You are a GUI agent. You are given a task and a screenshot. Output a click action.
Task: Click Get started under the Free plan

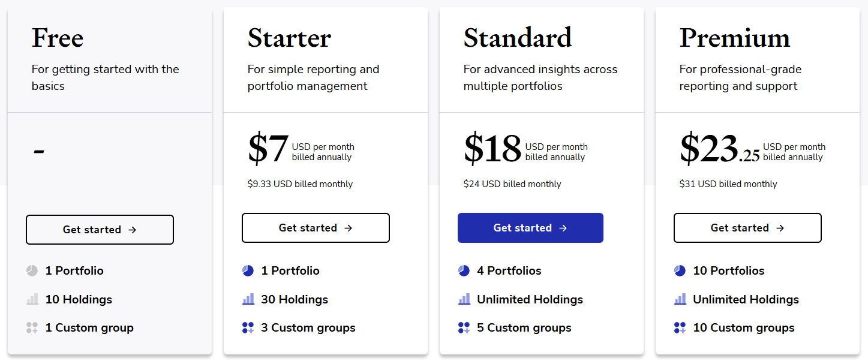coord(100,229)
